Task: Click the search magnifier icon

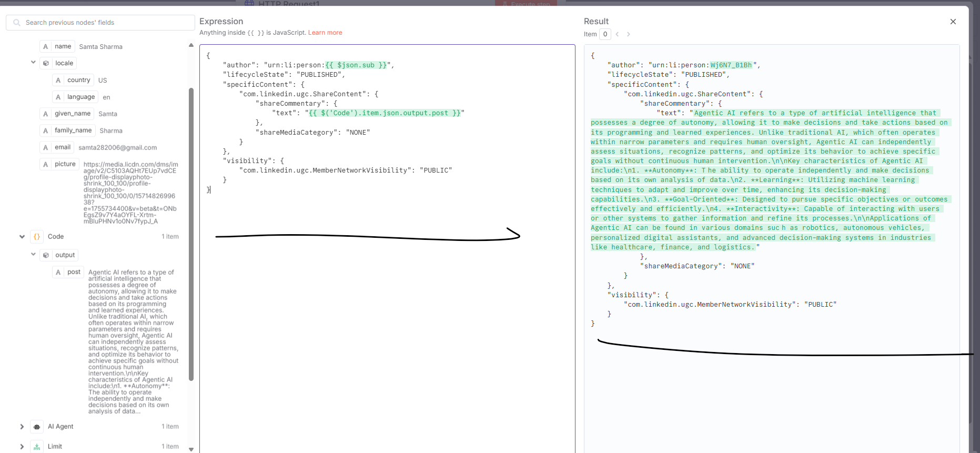Action: (17, 23)
